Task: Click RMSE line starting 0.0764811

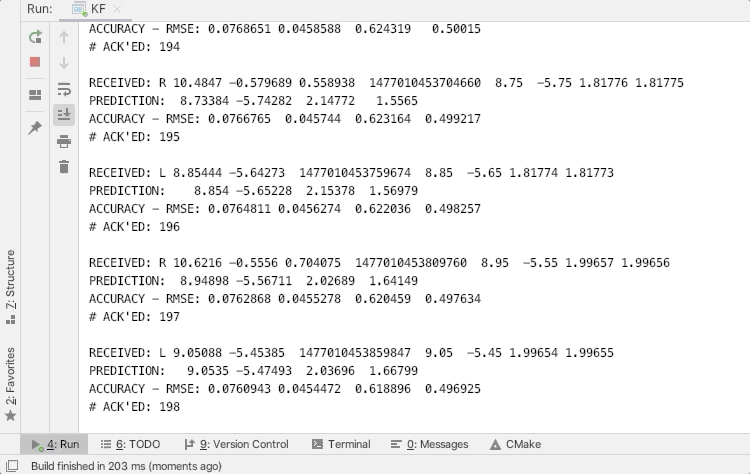Action: pyautogui.click(x=285, y=209)
